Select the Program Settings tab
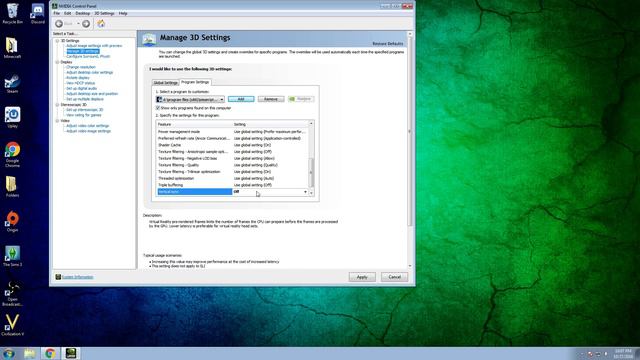 [x=195, y=82]
